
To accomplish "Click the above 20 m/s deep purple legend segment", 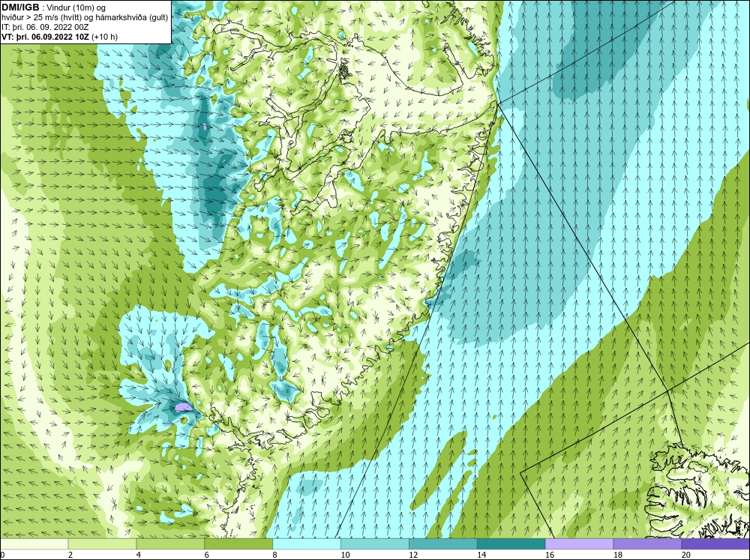I will tap(715, 544).
